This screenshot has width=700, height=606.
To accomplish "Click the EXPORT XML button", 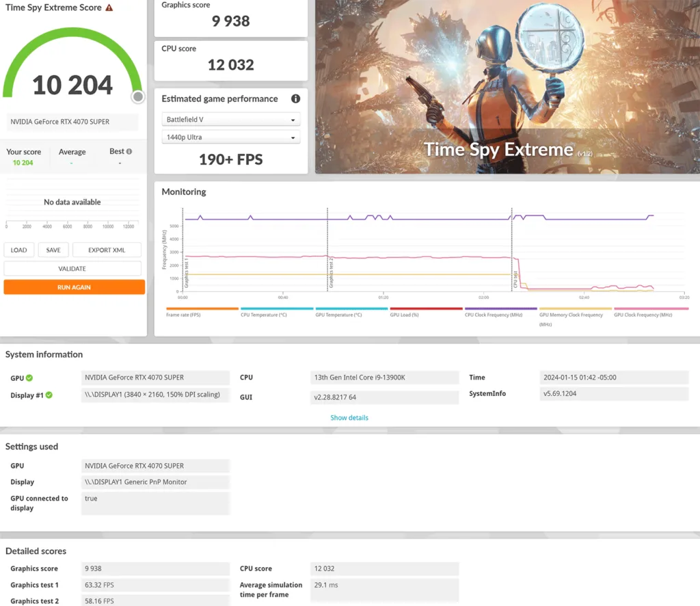I will click(x=107, y=250).
